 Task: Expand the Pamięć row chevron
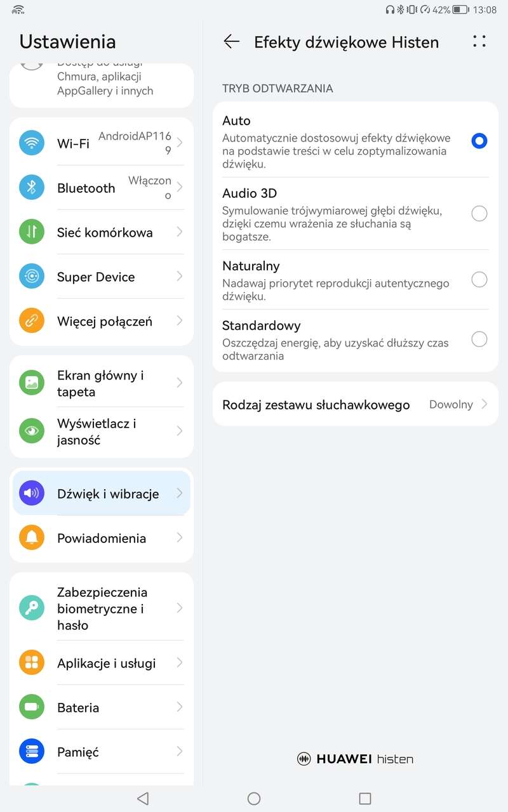pyautogui.click(x=180, y=751)
